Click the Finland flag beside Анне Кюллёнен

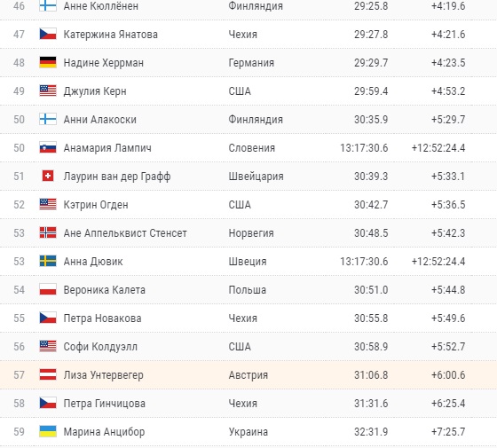pos(48,5)
